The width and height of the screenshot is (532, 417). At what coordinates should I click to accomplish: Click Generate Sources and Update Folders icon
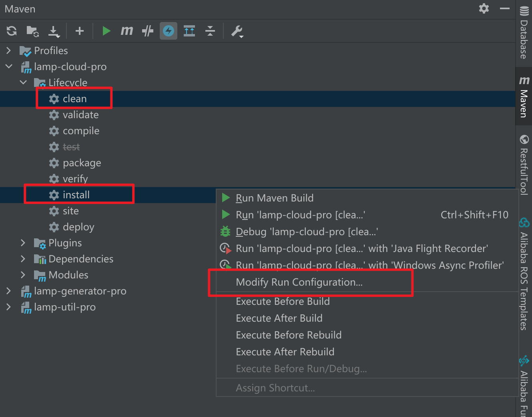32,31
